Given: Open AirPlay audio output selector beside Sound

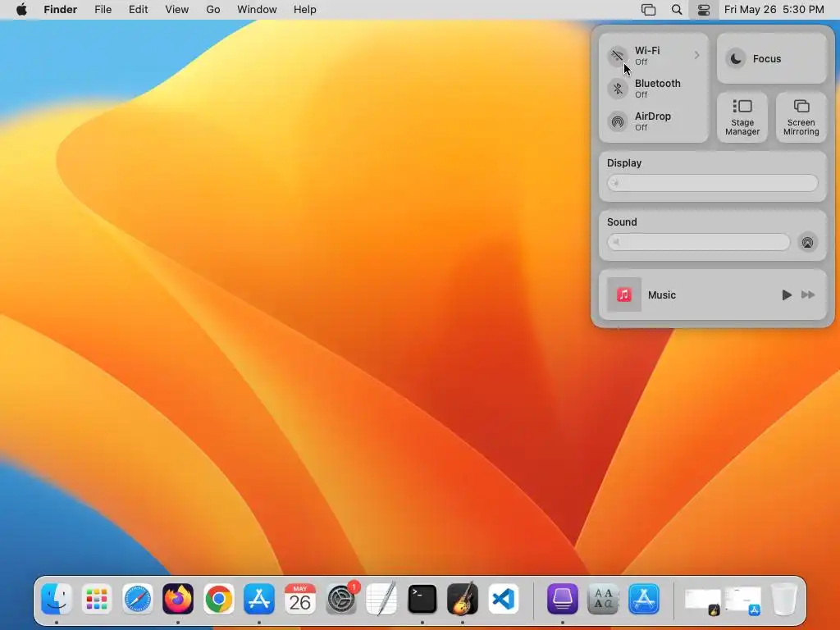Looking at the screenshot, I should 807,242.
